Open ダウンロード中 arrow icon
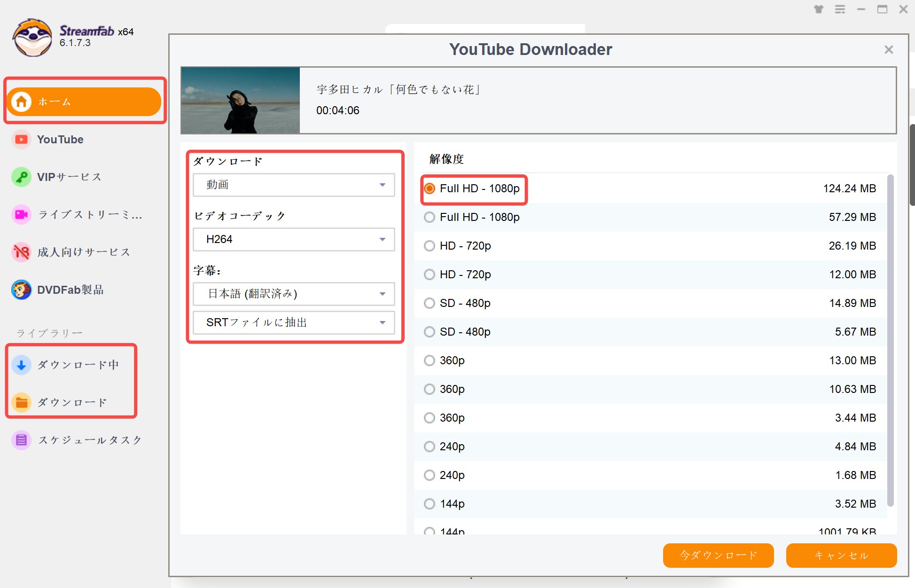The height and width of the screenshot is (588, 915). 21,365
